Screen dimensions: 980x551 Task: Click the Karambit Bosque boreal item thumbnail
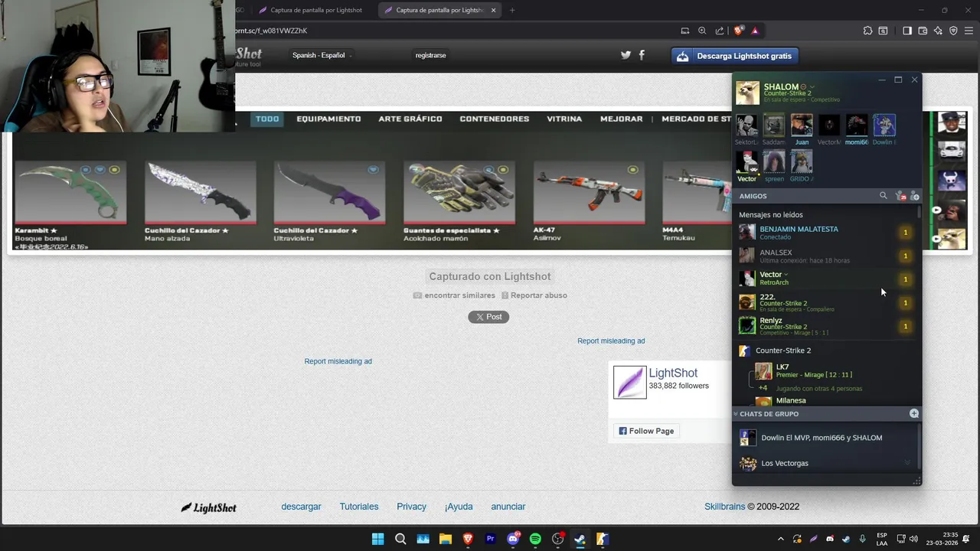(70, 192)
